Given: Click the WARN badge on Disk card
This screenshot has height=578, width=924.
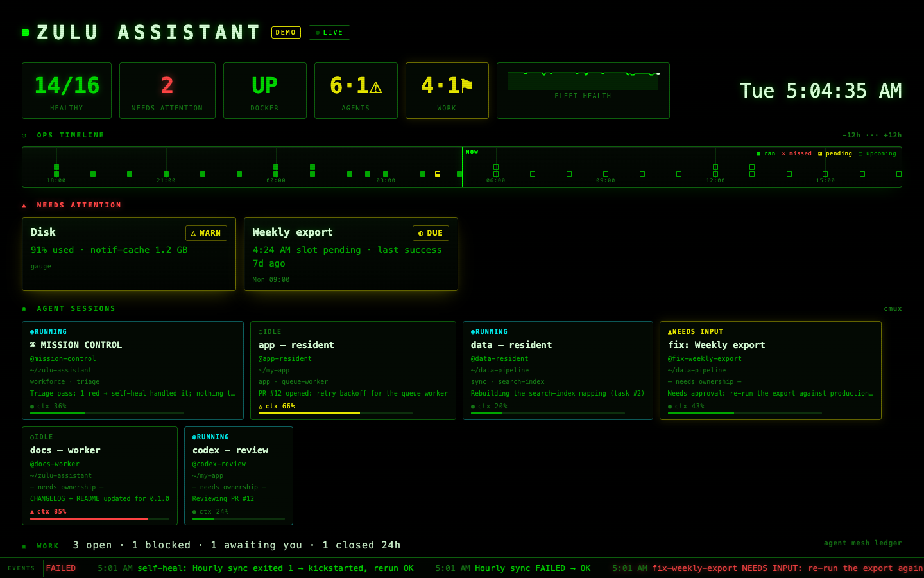Looking at the screenshot, I should click(x=206, y=233).
